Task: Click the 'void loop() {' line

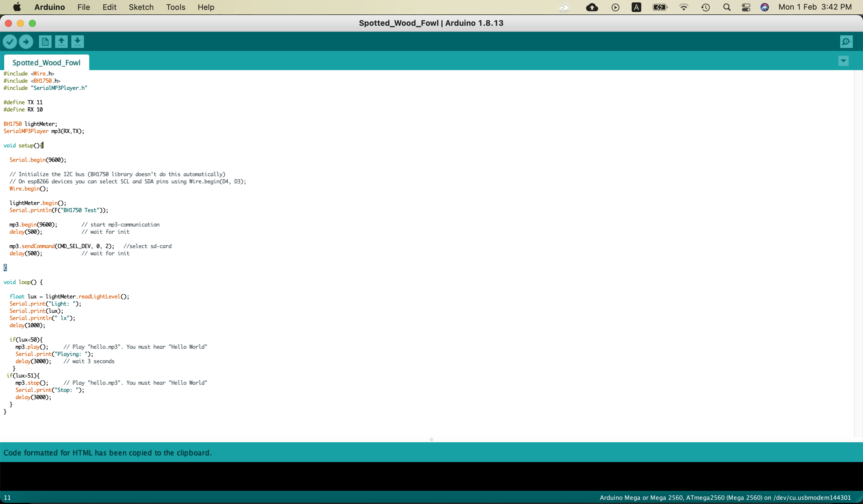Action: coord(23,282)
